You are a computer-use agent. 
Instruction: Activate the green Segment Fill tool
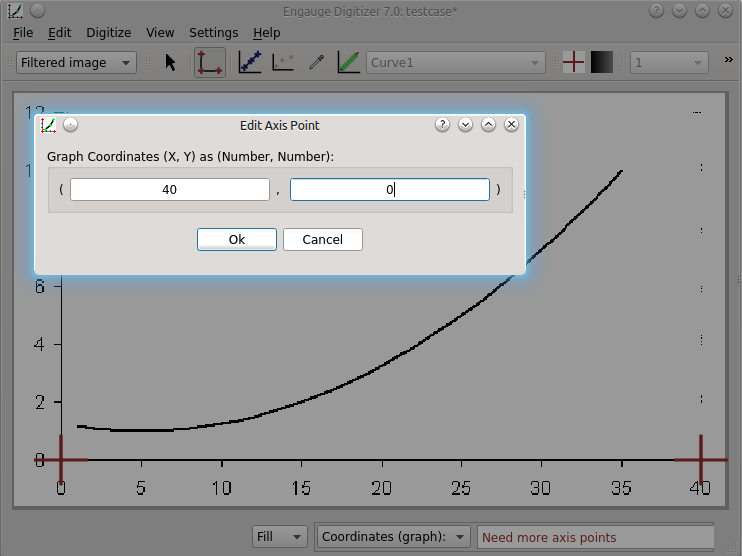(349, 63)
